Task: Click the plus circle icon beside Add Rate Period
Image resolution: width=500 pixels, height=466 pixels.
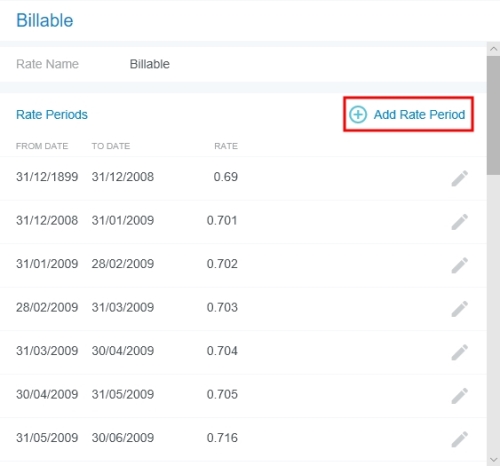Action: 358,114
